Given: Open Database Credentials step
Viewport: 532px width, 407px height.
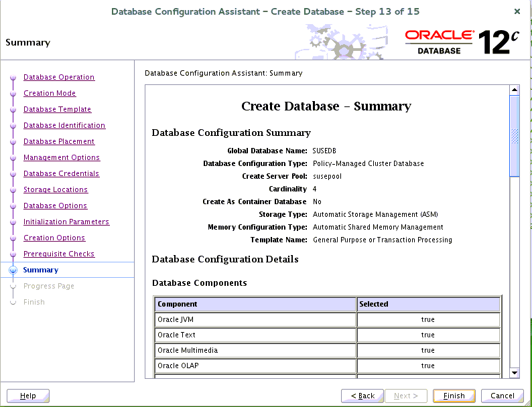Looking at the screenshot, I should 62,173.
